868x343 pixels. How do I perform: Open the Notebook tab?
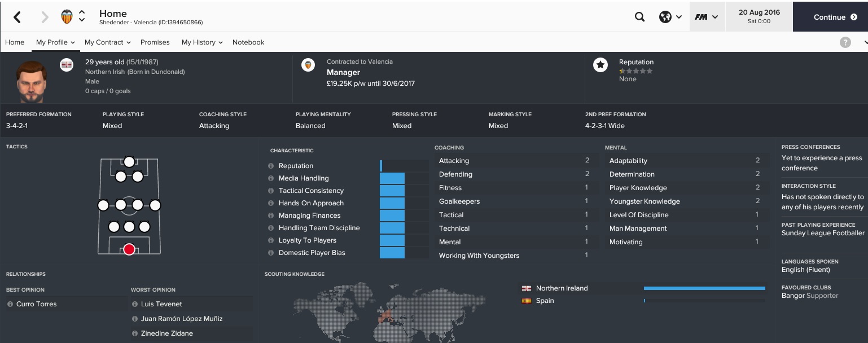248,42
